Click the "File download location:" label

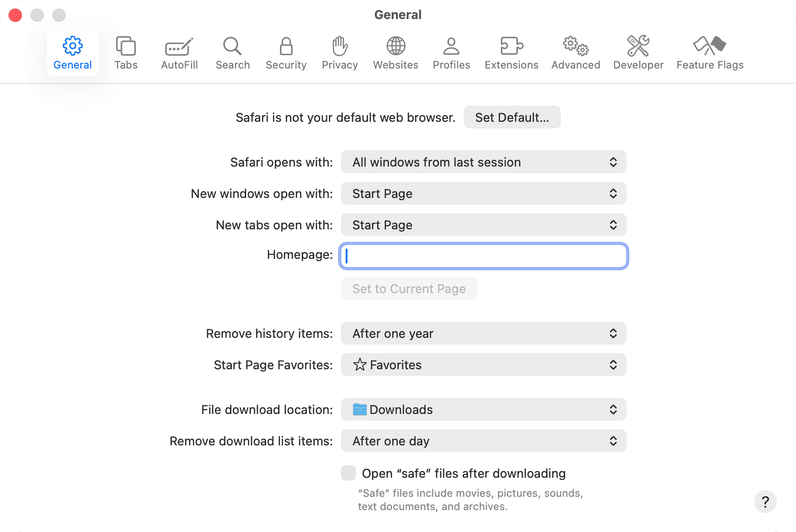click(267, 410)
